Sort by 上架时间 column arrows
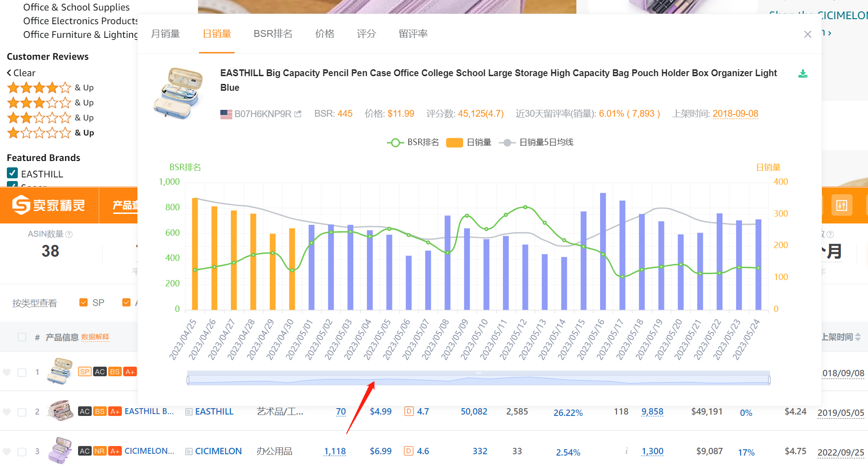Image resolution: width=868 pixels, height=467 pixels. coord(858,337)
